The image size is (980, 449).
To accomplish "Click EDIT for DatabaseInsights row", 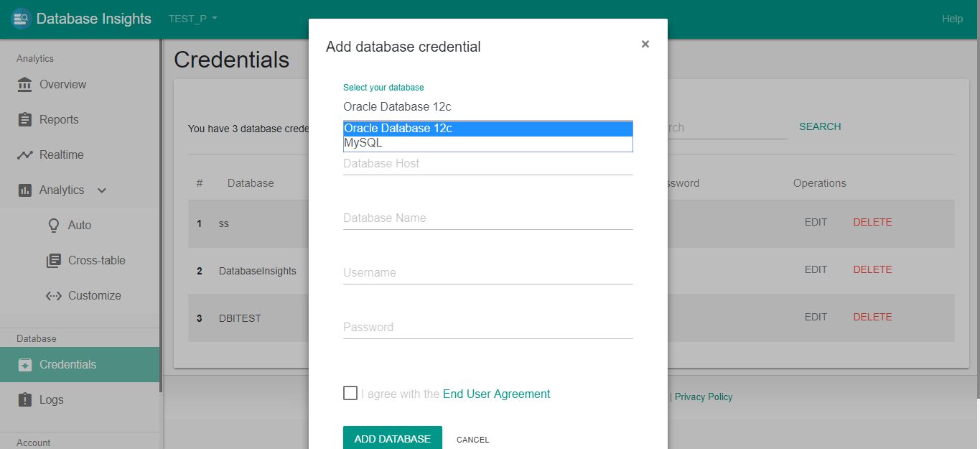I will [816, 269].
